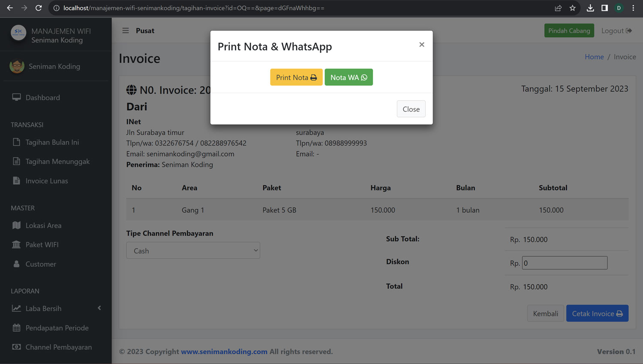Click the email senimankoding@gmail.com text
This screenshot has width=643, height=364.
pos(190,153)
